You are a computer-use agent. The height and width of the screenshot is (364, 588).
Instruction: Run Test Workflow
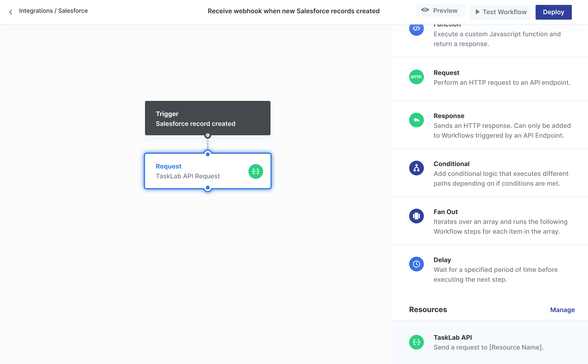click(x=500, y=12)
